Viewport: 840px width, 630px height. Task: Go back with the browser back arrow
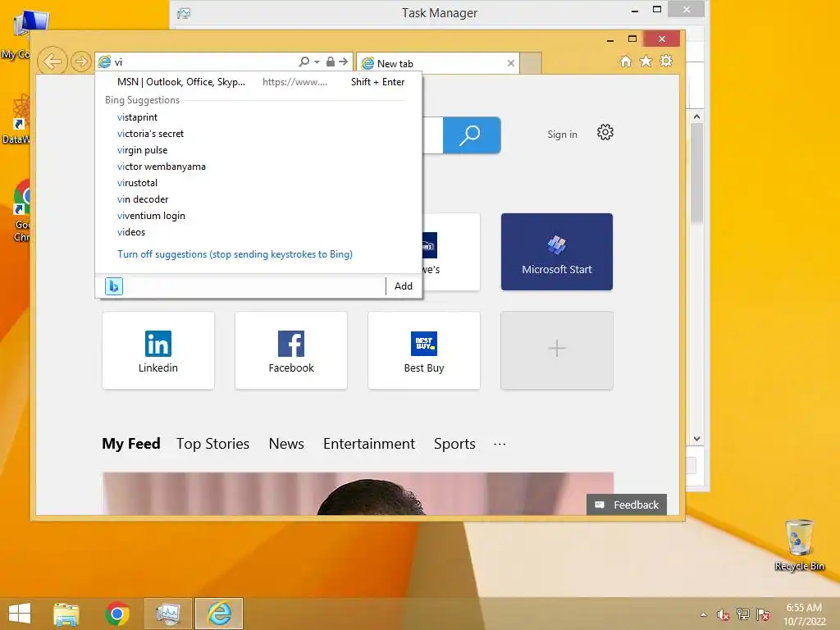[52, 62]
